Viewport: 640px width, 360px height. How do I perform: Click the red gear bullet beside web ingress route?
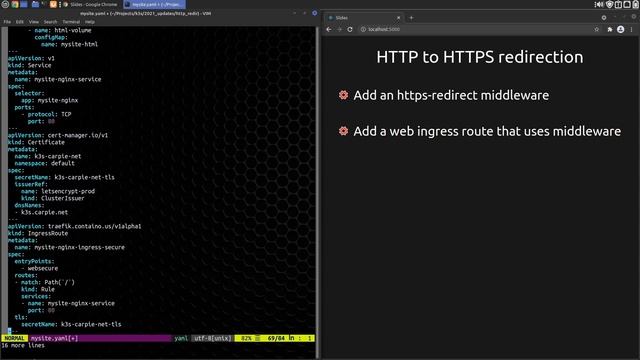pos(343,131)
